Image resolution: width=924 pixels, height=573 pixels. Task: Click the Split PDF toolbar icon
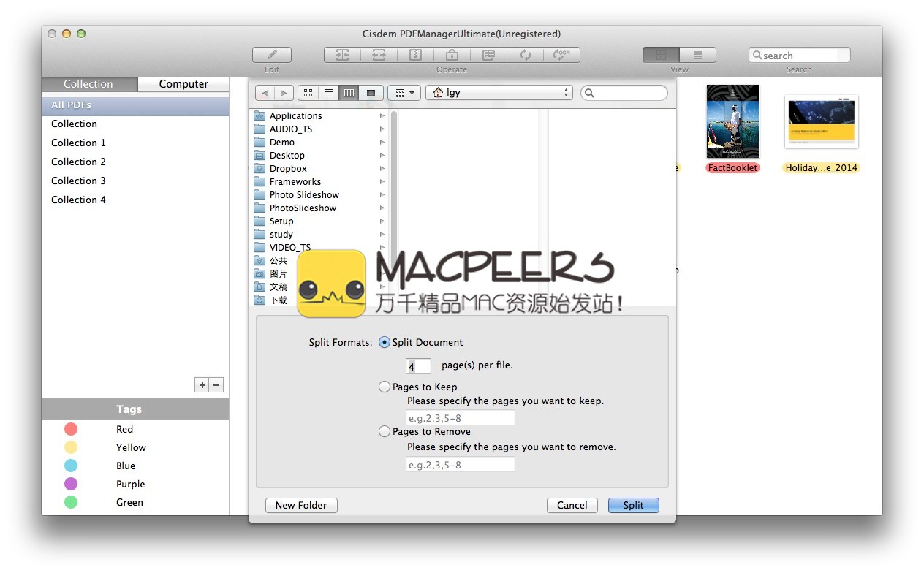pyautogui.click(x=379, y=55)
